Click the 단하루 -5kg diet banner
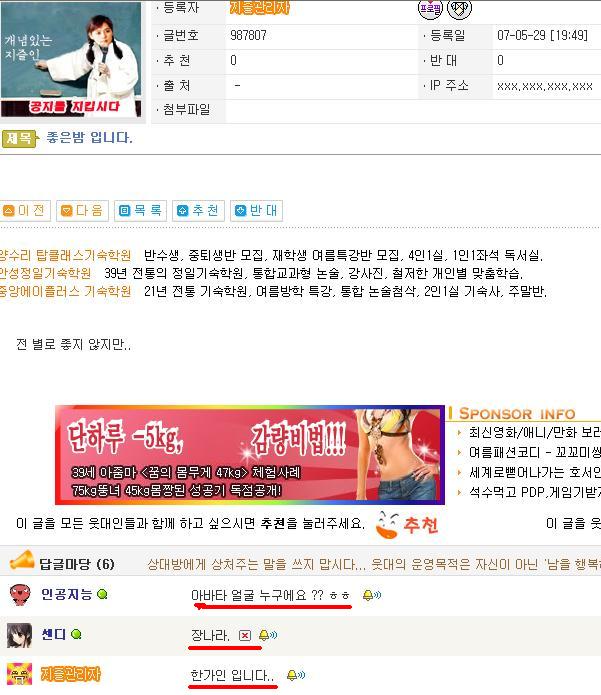The image size is (601, 695). click(x=250, y=455)
